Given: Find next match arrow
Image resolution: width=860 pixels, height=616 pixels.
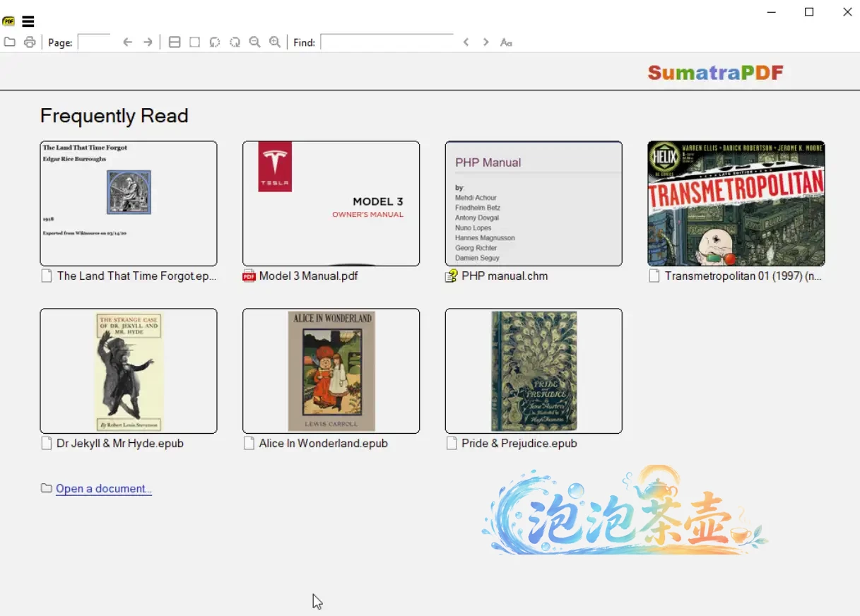Looking at the screenshot, I should coord(485,42).
